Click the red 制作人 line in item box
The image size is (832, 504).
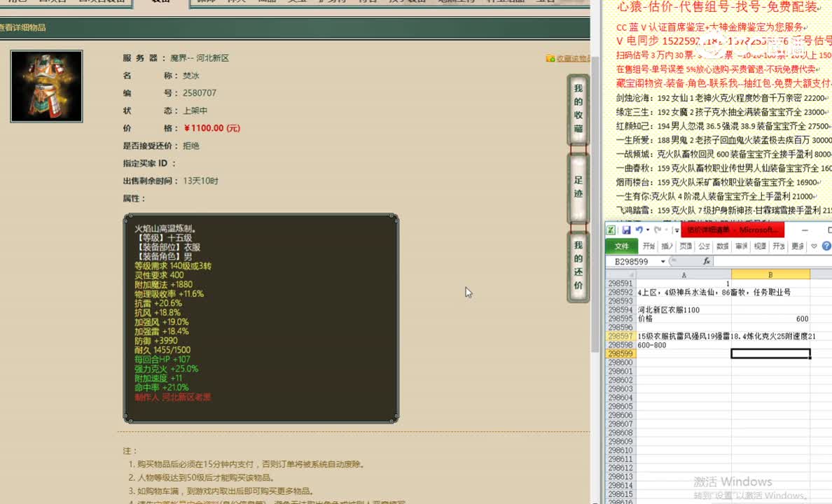point(172,397)
